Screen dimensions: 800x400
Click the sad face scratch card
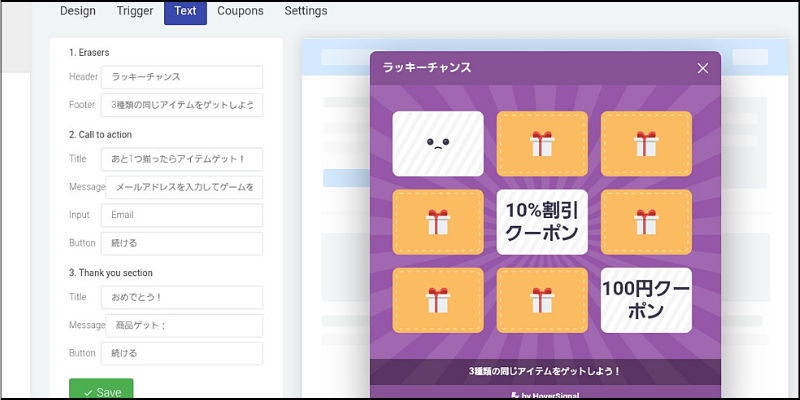(x=438, y=143)
